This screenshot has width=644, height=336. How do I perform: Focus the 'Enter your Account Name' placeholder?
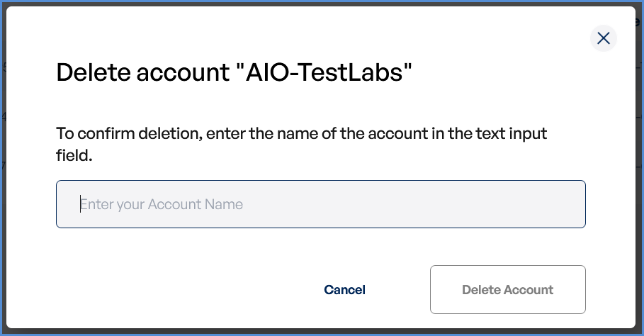(162, 204)
